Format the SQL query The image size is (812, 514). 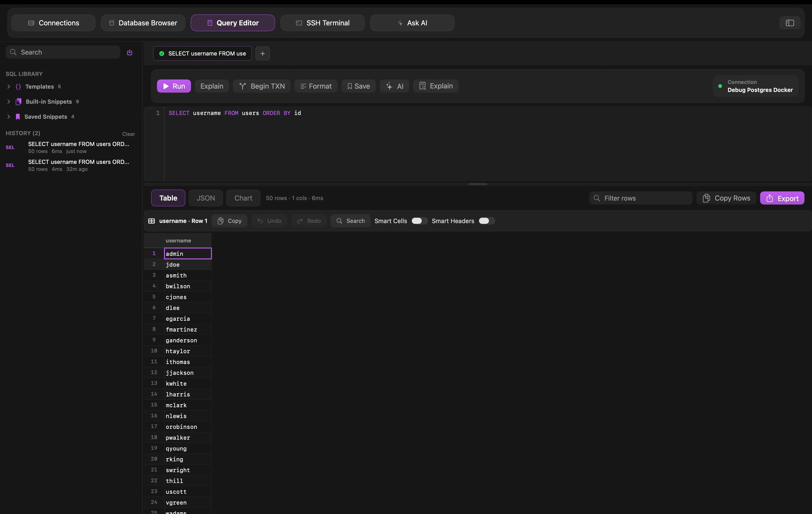pyautogui.click(x=316, y=86)
